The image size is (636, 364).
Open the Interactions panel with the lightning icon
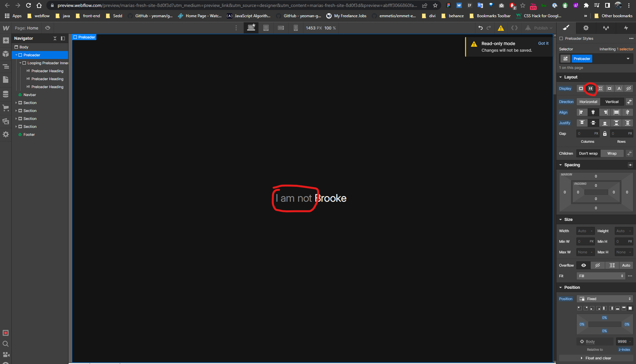click(x=626, y=28)
